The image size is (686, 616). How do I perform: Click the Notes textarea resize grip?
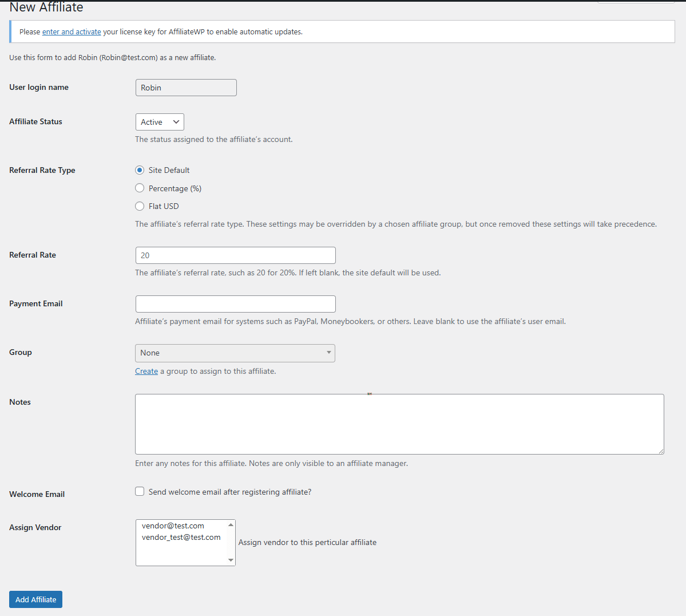(x=661, y=452)
